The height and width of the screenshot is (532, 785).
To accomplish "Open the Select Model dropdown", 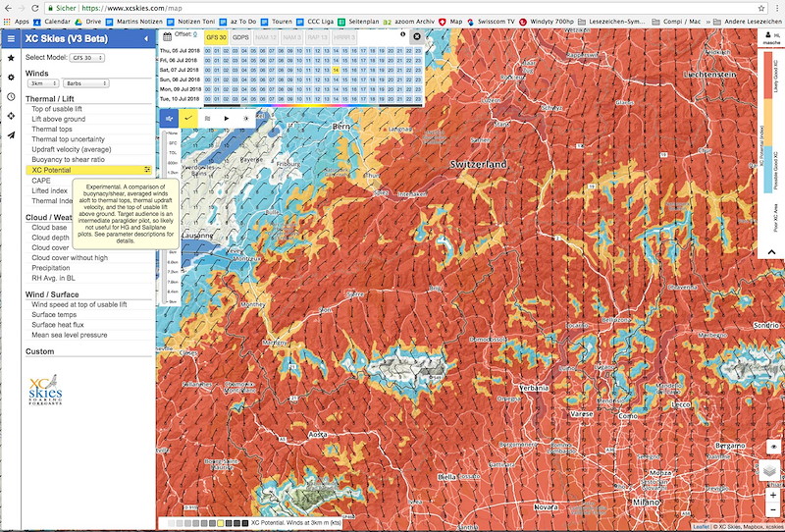I will tap(87, 58).
